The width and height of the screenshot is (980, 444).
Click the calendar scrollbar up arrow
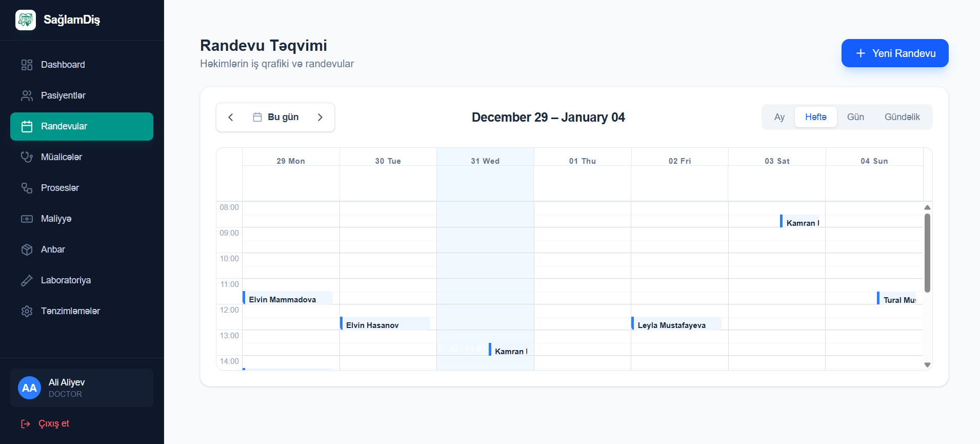[927, 207]
